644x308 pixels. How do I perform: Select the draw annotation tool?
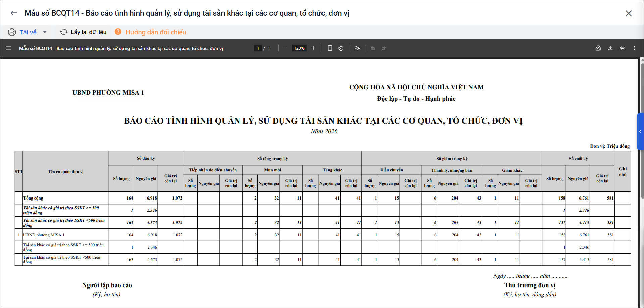(357, 48)
